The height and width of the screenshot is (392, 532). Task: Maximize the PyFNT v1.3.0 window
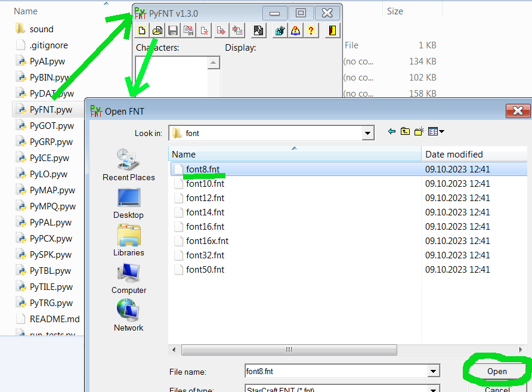(301, 14)
